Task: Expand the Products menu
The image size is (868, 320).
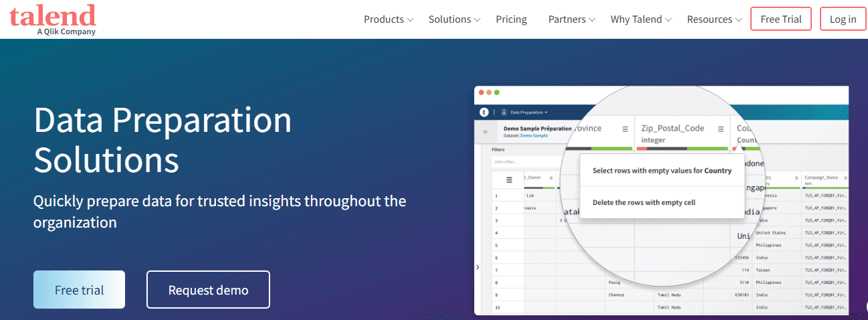Action: tap(389, 19)
